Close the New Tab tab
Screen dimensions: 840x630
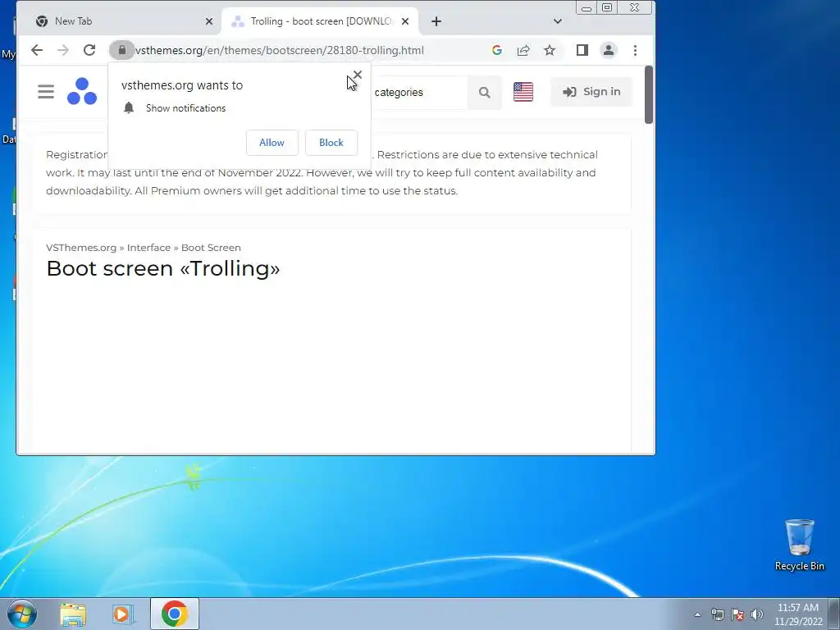[209, 21]
